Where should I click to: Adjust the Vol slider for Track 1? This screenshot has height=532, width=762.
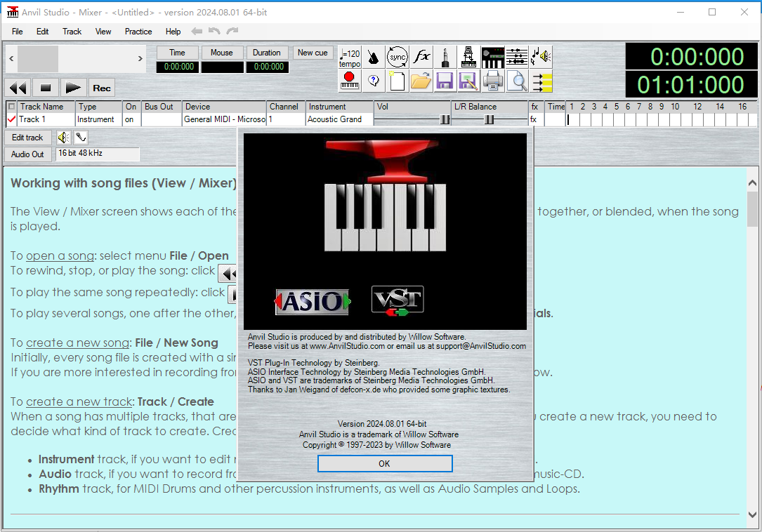click(x=444, y=119)
